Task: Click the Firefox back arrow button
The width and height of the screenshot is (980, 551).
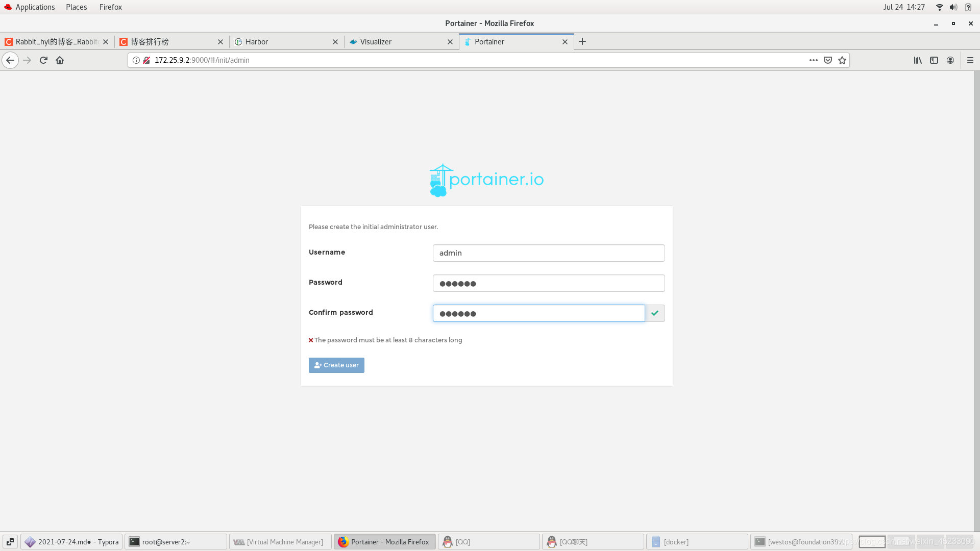Action: 10,60
